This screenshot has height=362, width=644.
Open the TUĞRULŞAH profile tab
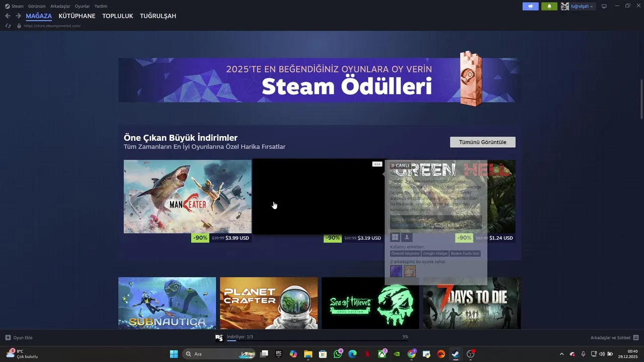click(158, 16)
